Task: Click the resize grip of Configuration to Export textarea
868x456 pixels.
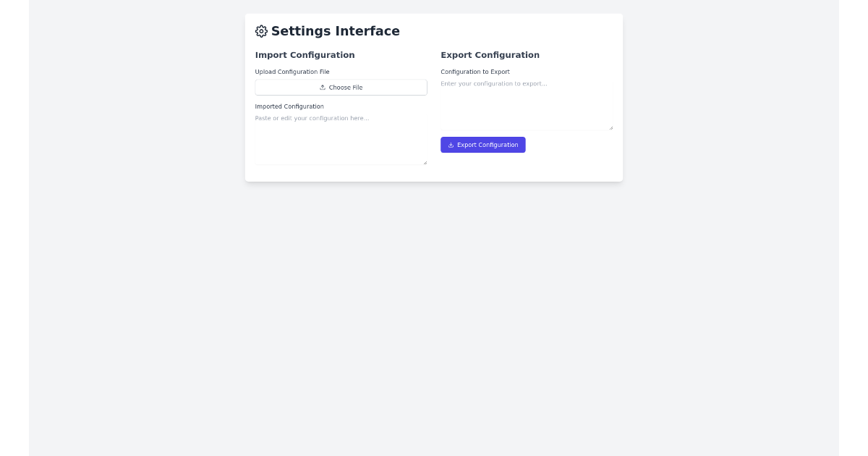Action: point(611,127)
